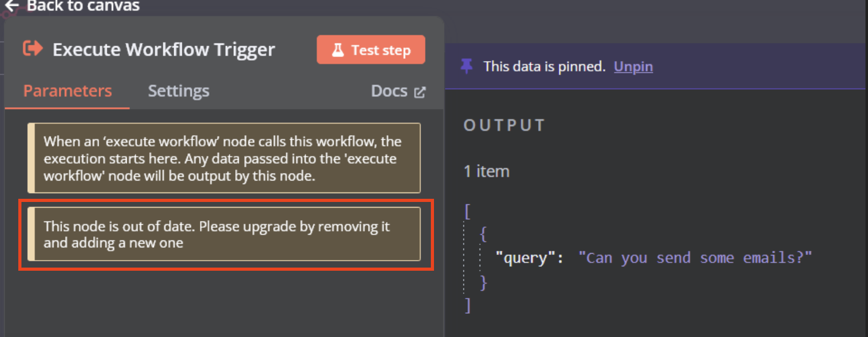868x337 pixels.
Task: Click the Back to canvas arrow icon
Action: pyautogui.click(x=12, y=6)
